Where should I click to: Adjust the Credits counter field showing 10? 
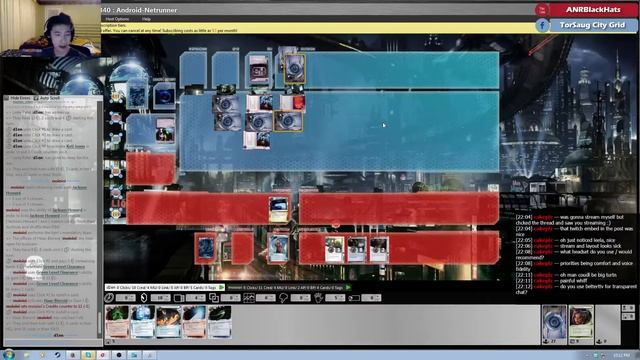(160, 298)
